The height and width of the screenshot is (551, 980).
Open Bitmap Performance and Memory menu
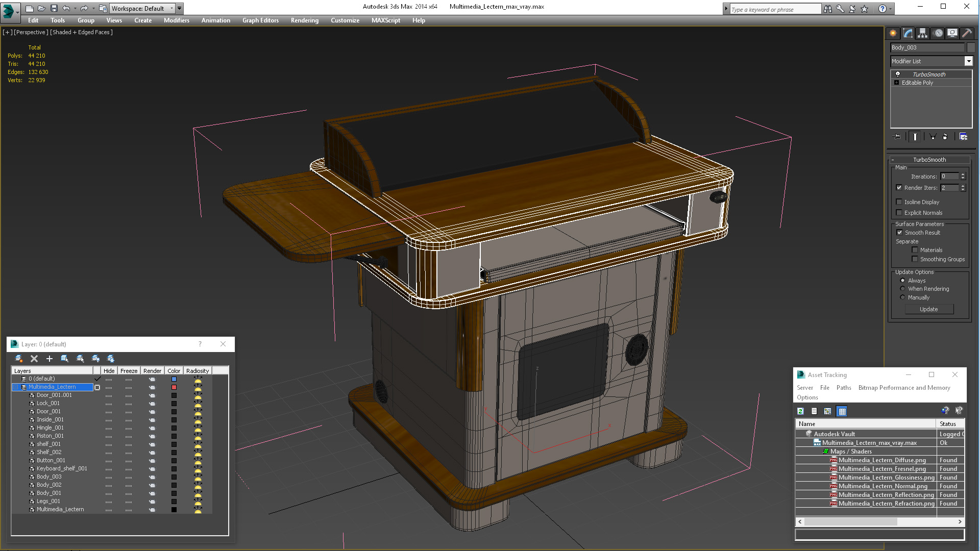904,388
